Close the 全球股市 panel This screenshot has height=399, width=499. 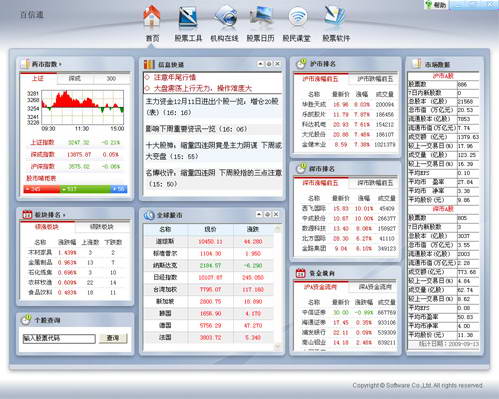click(276, 214)
